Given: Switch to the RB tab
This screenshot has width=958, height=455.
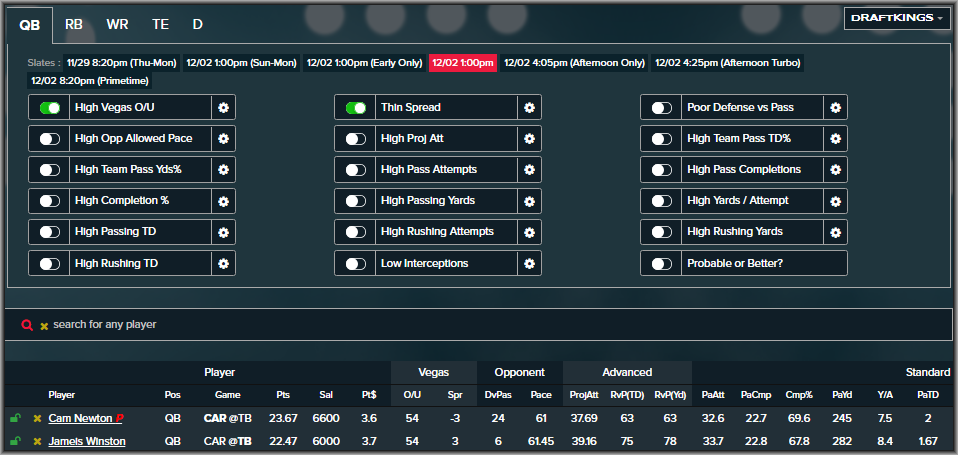Looking at the screenshot, I should pos(74,24).
